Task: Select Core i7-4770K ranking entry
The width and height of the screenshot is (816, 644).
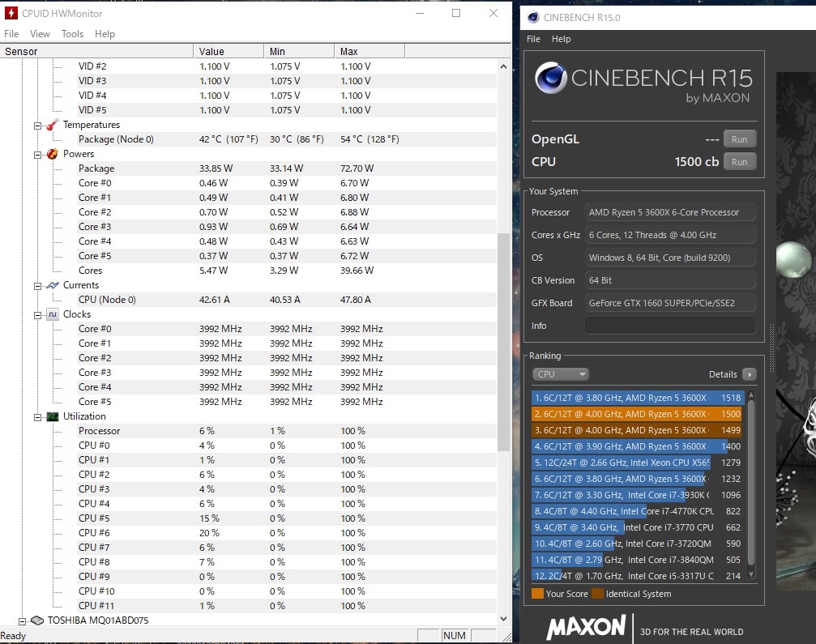Action: 638,511
